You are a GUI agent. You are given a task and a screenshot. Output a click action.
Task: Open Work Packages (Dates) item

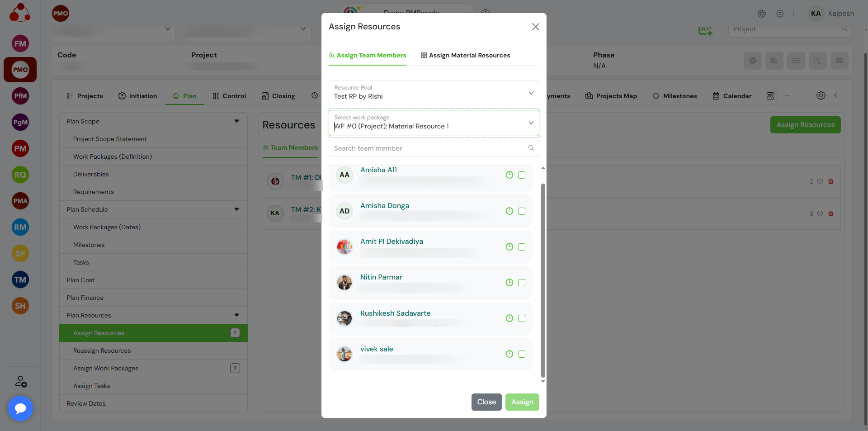click(x=153, y=227)
